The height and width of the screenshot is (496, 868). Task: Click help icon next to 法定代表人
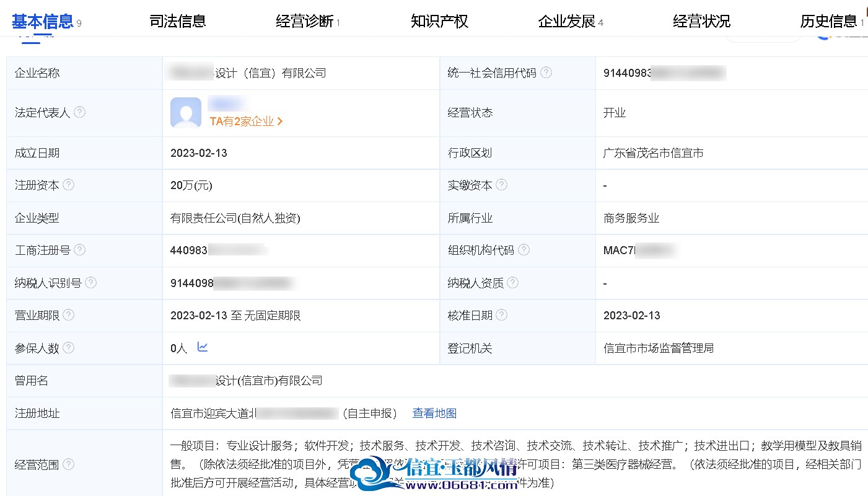79,113
